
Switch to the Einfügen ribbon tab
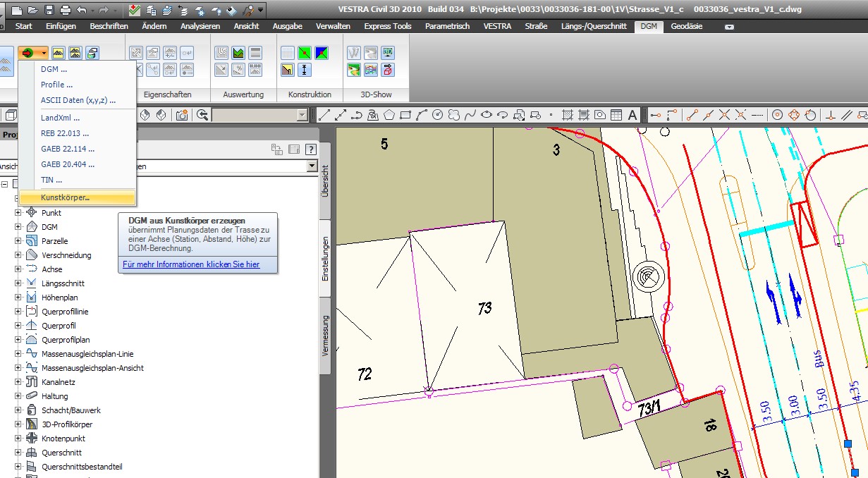coord(61,26)
